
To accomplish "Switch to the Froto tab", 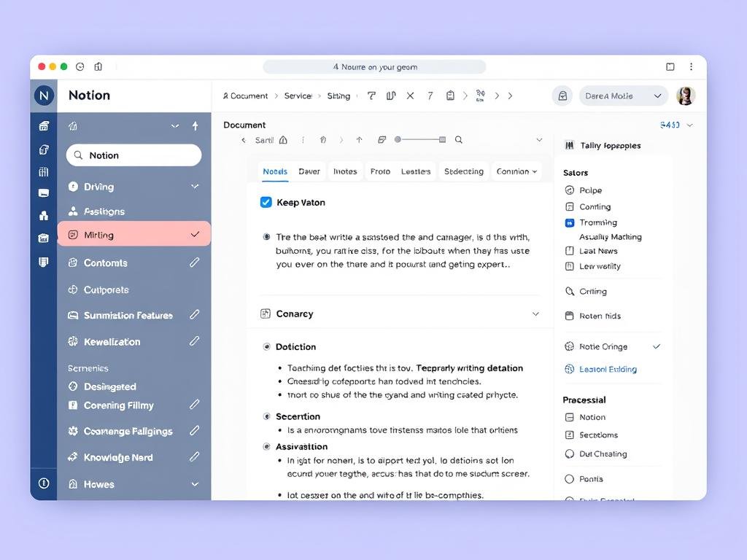I will [379, 171].
